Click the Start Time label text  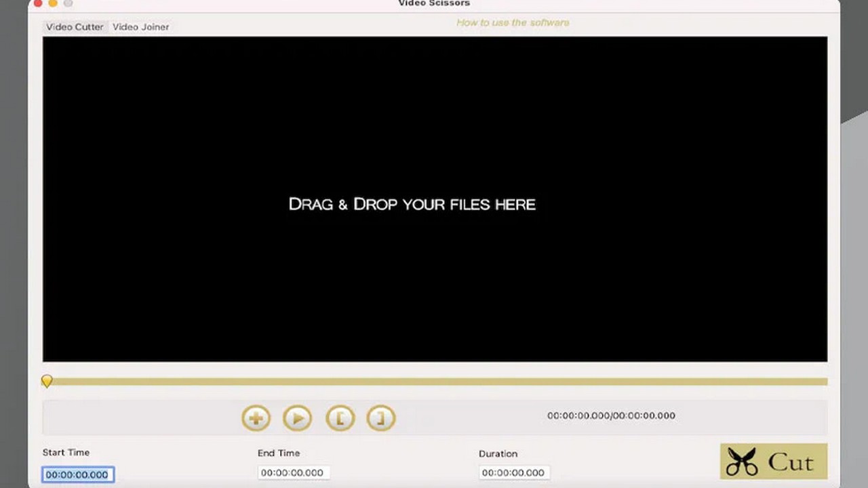click(x=66, y=453)
